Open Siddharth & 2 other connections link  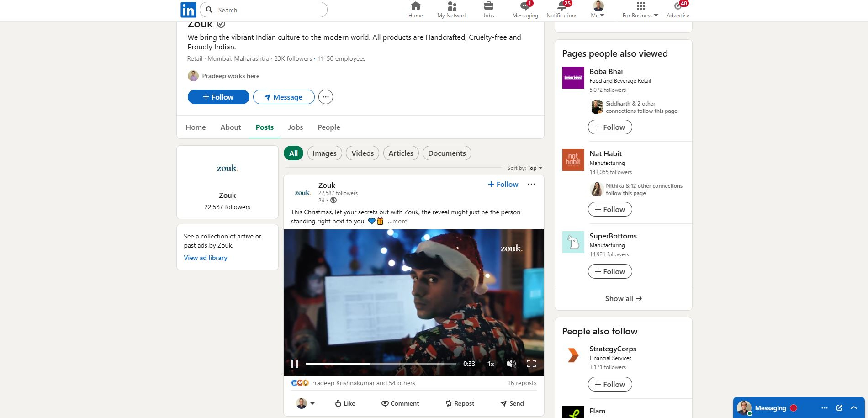tap(641, 107)
